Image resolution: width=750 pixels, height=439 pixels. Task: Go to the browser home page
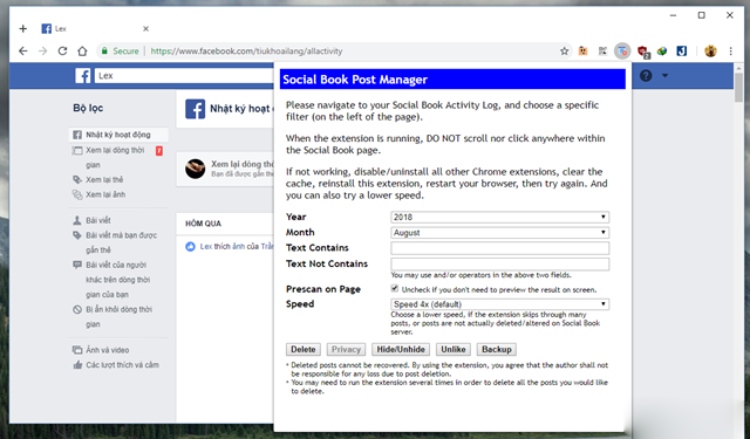click(82, 51)
